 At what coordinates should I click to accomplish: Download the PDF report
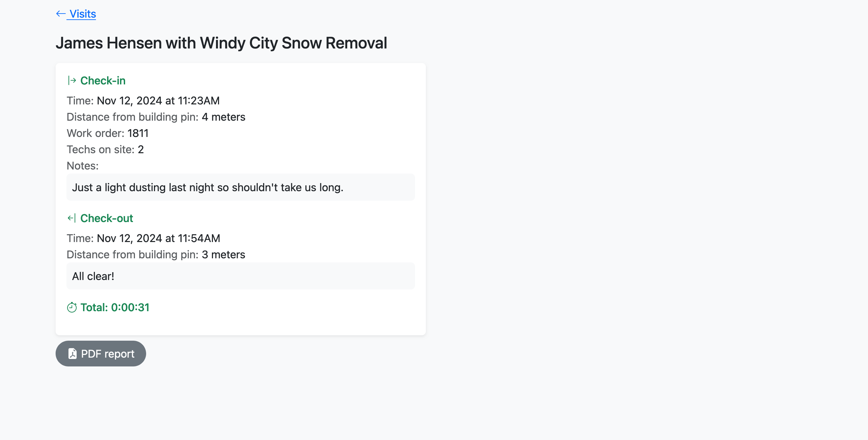click(x=101, y=354)
